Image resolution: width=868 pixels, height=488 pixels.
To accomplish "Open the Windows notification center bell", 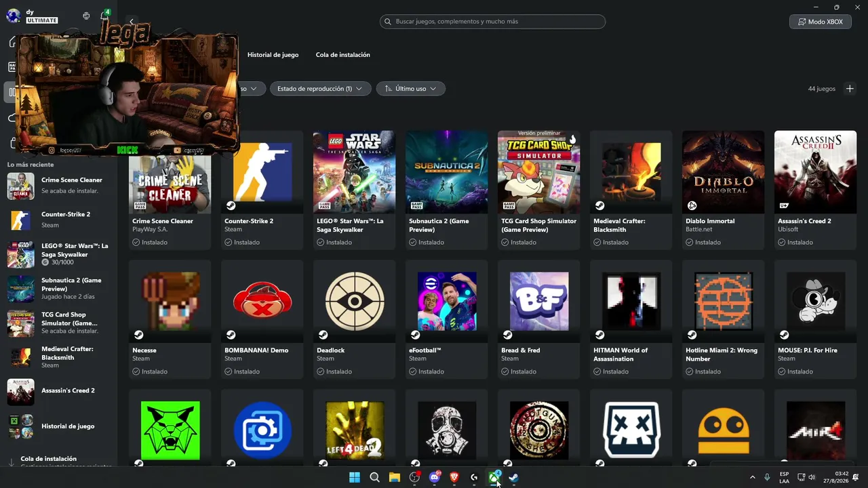I will pos(856,477).
